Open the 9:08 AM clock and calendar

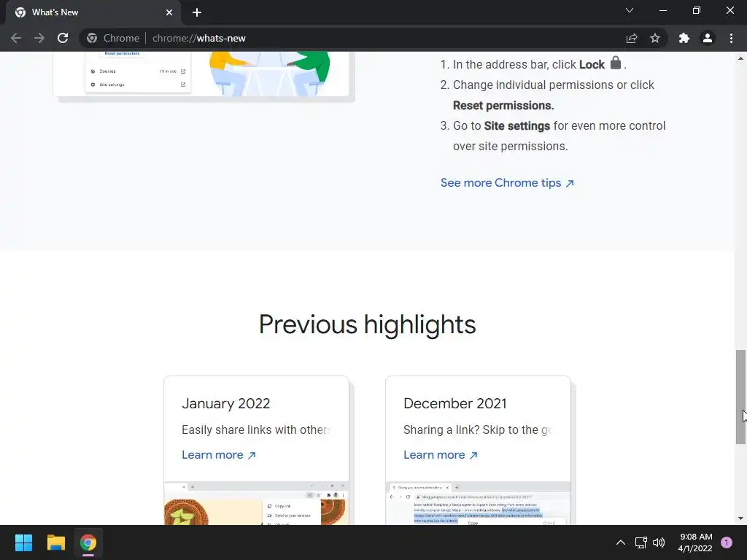coord(695,542)
